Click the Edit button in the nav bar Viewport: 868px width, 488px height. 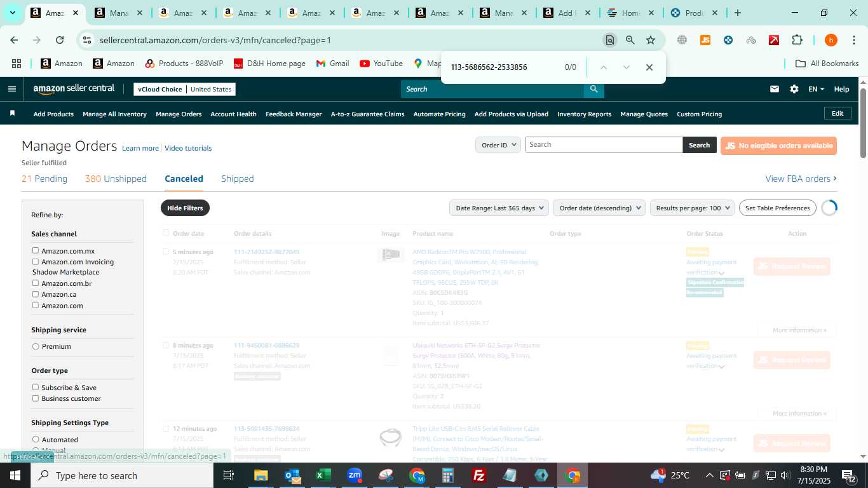[837, 113]
